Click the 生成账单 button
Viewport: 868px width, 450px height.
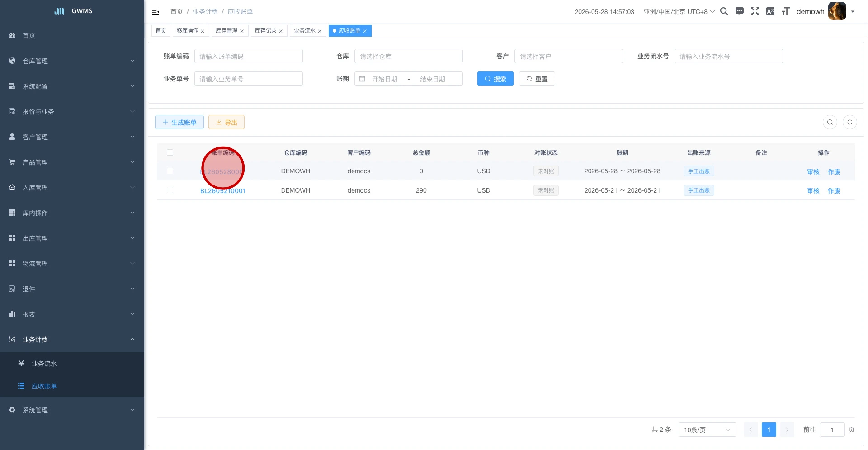(179, 122)
